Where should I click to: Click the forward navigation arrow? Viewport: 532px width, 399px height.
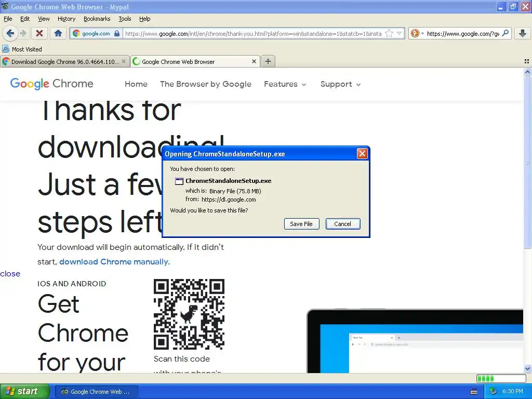[23, 33]
